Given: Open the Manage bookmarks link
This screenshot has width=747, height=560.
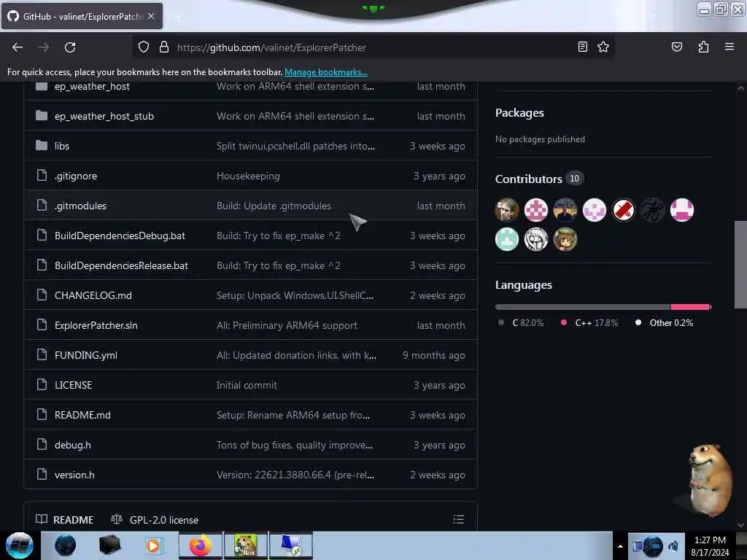Looking at the screenshot, I should [326, 72].
